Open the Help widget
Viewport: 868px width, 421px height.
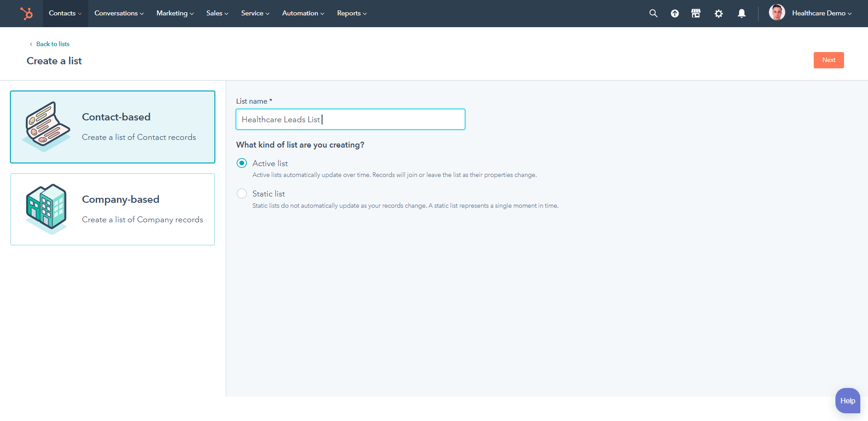click(x=847, y=400)
